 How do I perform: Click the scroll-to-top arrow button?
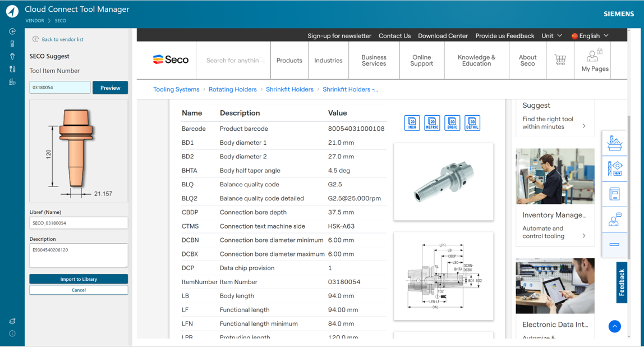coord(615,326)
